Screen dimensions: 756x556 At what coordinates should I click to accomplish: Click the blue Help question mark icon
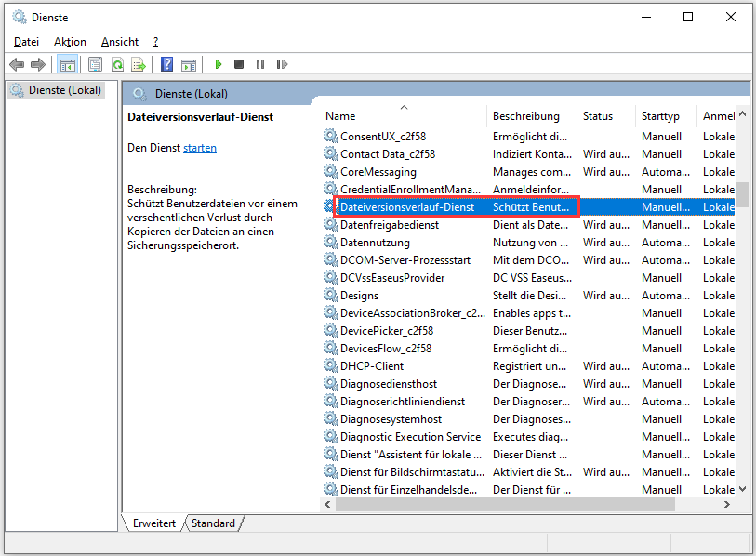[x=166, y=64]
